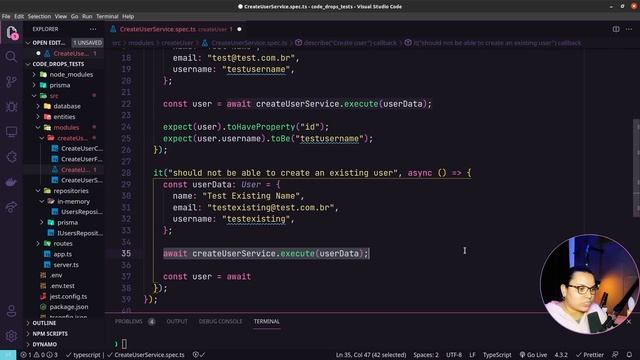Click the remote window indicator in status bar

tap(8, 355)
